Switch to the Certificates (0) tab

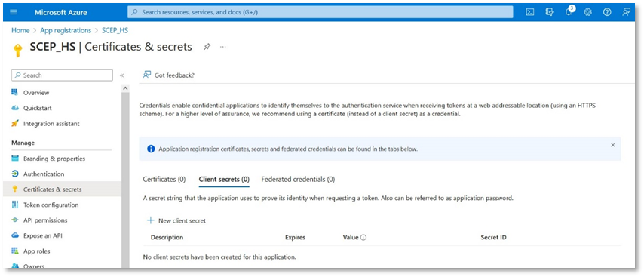[x=164, y=179]
